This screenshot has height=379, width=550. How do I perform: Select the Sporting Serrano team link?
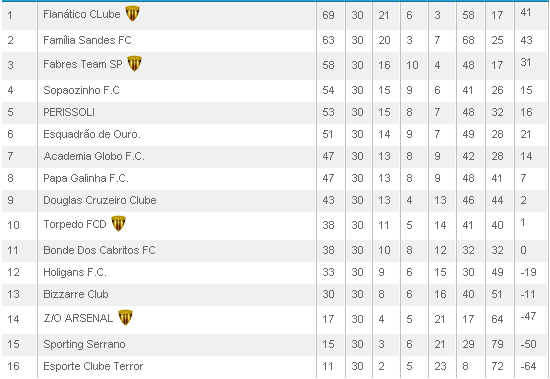(x=84, y=344)
